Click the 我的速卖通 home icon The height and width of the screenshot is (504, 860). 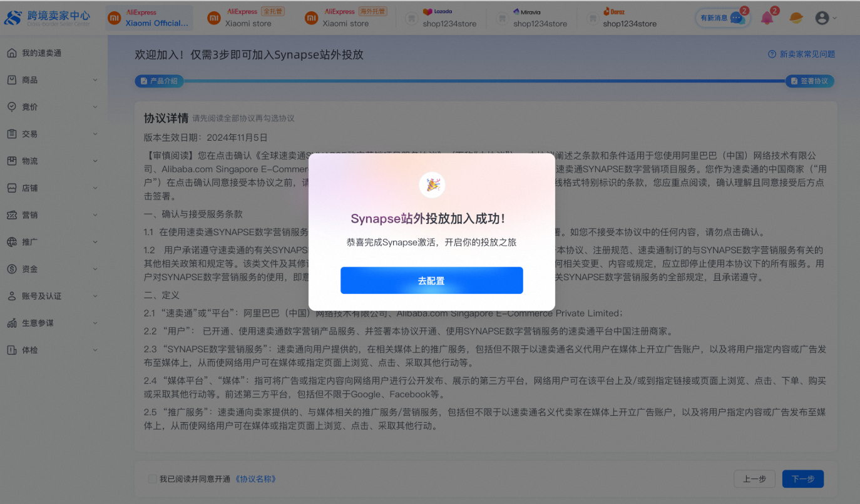[x=12, y=53]
